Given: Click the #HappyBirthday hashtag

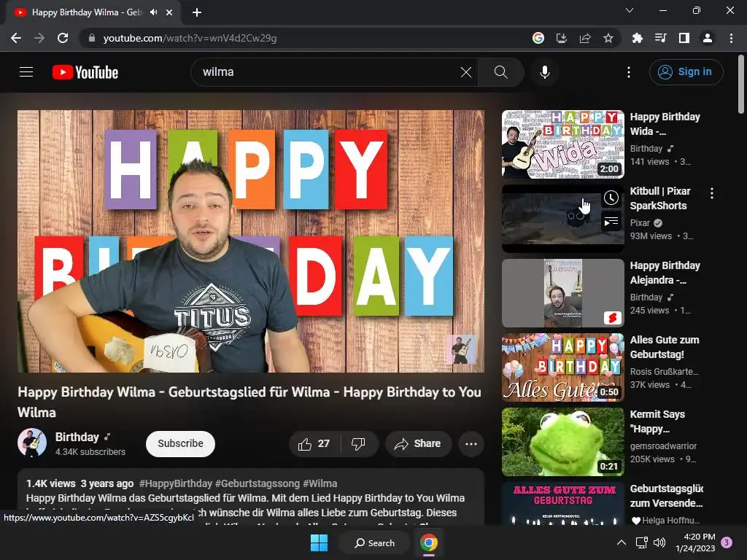Looking at the screenshot, I should pos(175,483).
